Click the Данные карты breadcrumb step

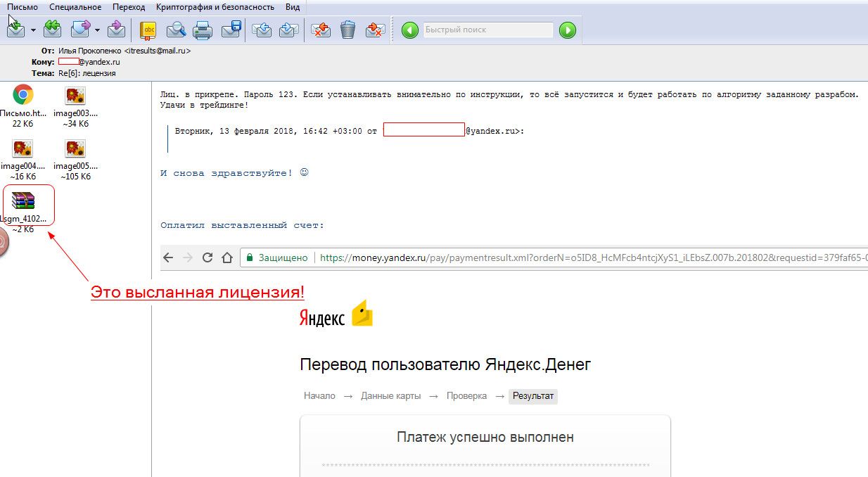click(391, 396)
